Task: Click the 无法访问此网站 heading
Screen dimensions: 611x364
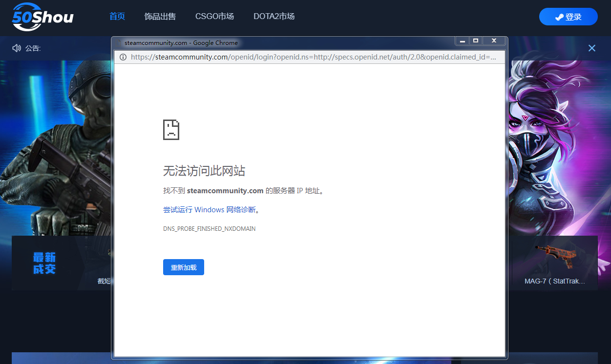Action: click(x=204, y=171)
